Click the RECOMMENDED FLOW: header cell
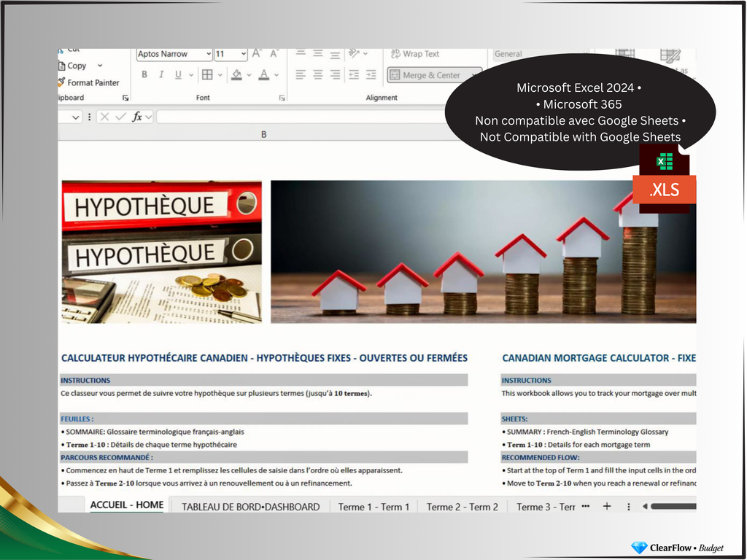This screenshot has height=560, width=747. 598,458
